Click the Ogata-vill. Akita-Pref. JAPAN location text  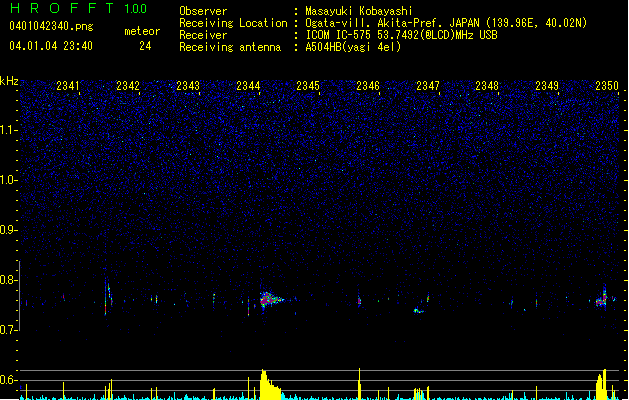coord(446,23)
